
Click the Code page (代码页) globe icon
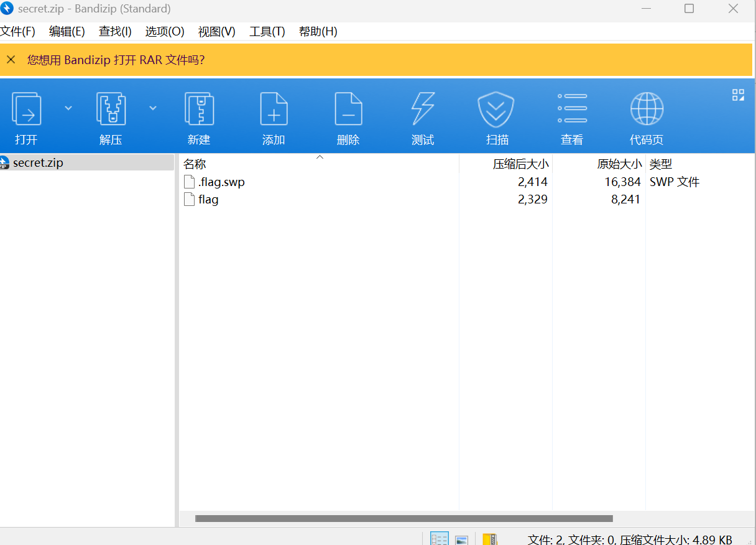coord(647,109)
